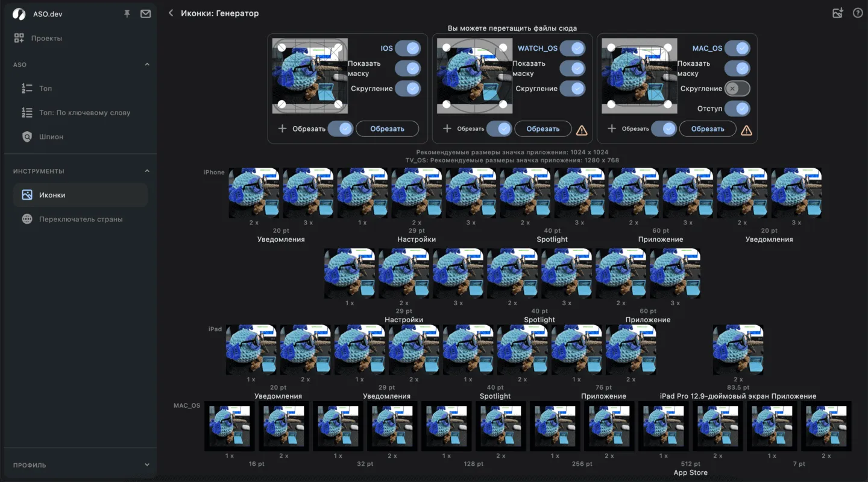Click the MAC_OS warning triangle icon

point(746,130)
